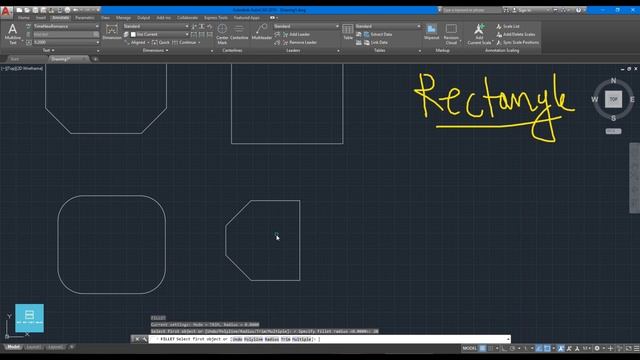The height and width of the screenshot is (360, 640).
Task: Open the text style dropdown
Action: click(66, 26)
